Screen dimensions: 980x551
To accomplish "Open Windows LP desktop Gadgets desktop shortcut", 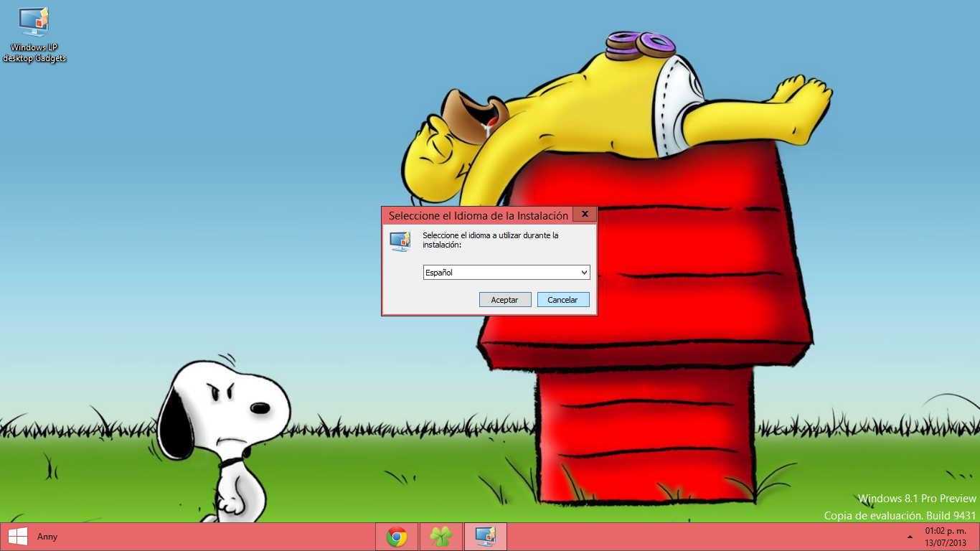I will point(34,35).
